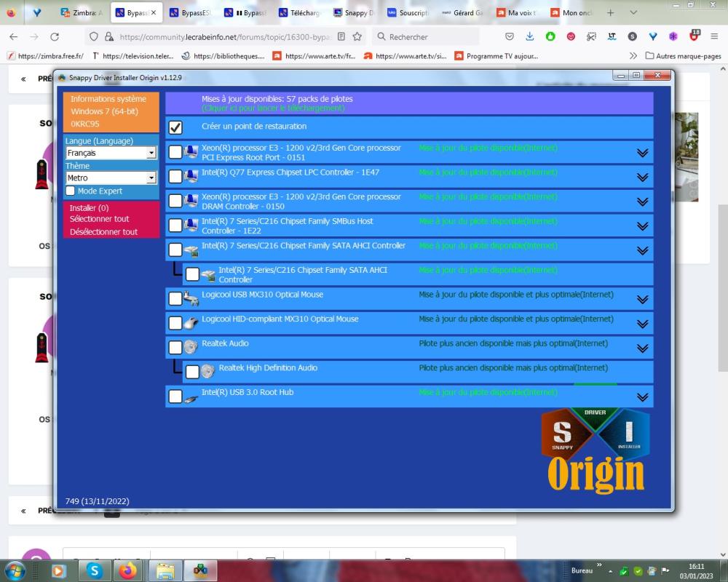Switch to the Ma voix tab

point(517,13)
